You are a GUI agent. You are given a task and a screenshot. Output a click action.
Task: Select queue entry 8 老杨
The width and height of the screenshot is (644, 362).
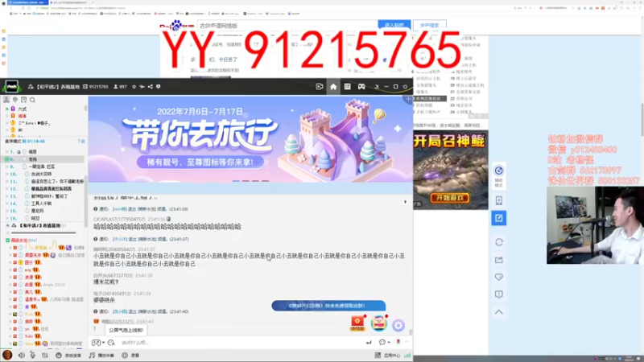click(x=43, y=159)
